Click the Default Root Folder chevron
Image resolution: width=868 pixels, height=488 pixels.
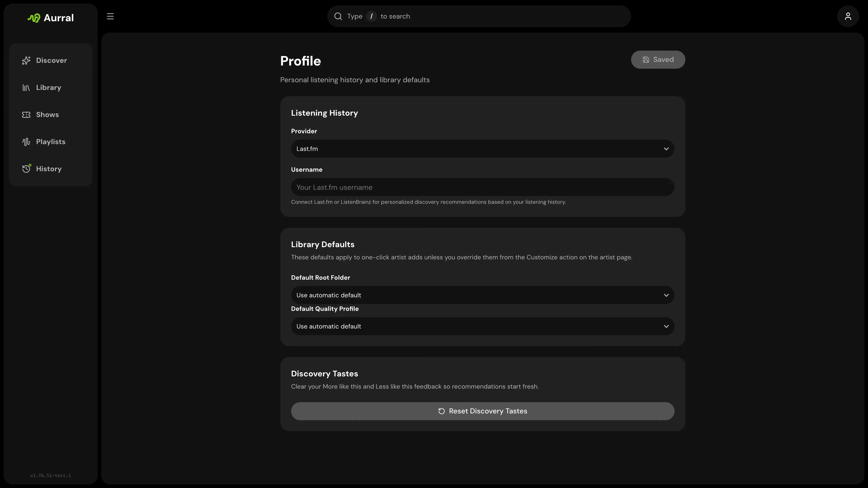[666, 295]
